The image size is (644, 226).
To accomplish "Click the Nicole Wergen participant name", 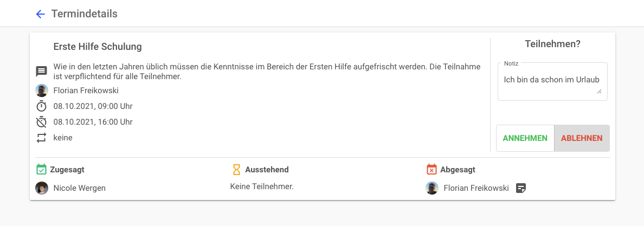I will coord(80,188).
